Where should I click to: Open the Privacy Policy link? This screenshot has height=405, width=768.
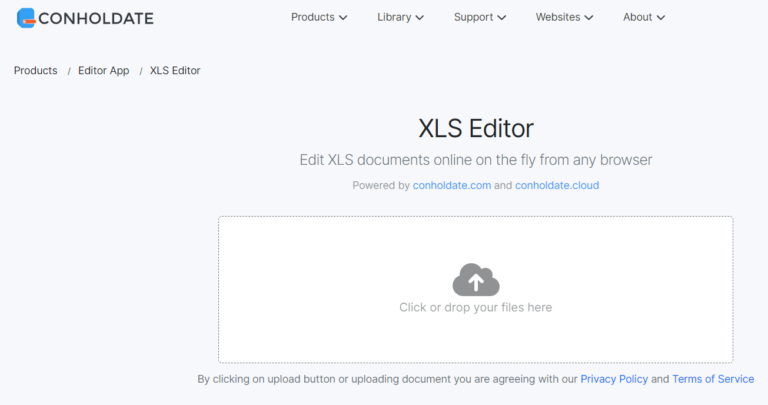click(614, 379)
